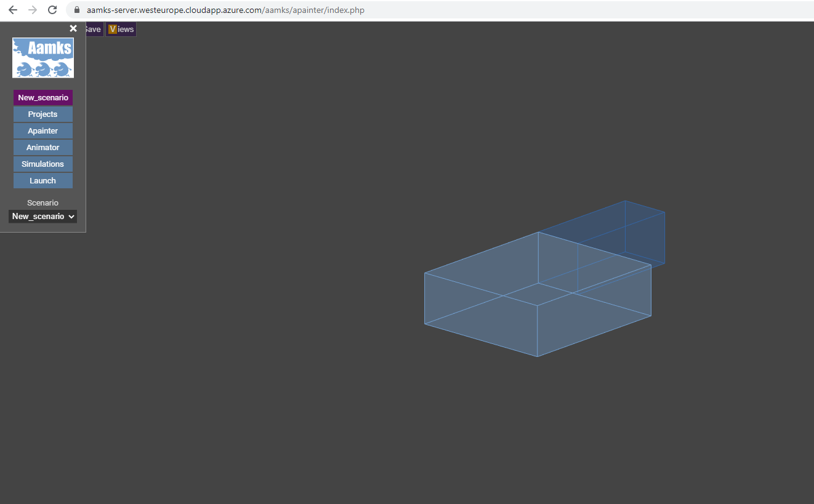The height and width of the screenshot is (504, 814).
Task: Open the Views toolbar option
Action: coord(121,30)
